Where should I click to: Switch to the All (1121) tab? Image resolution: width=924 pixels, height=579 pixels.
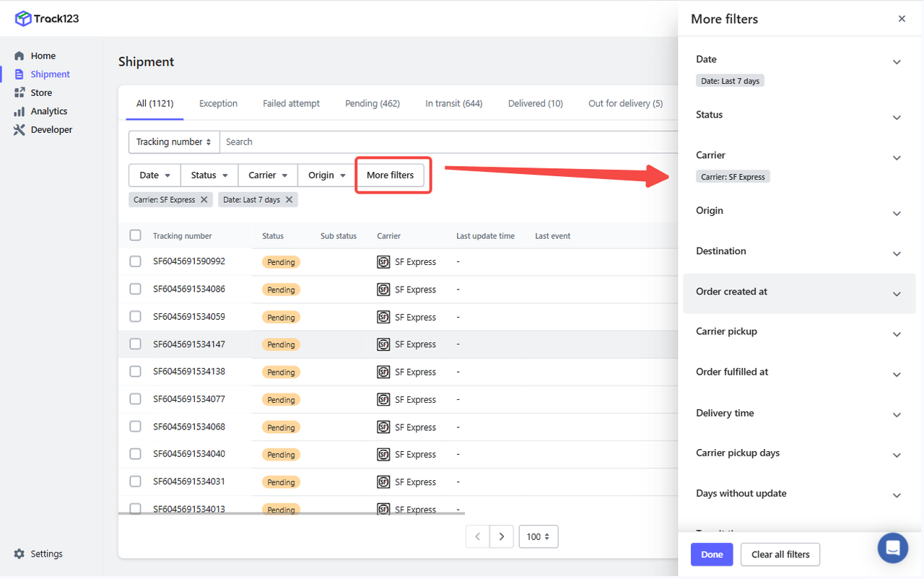[154, 103]
